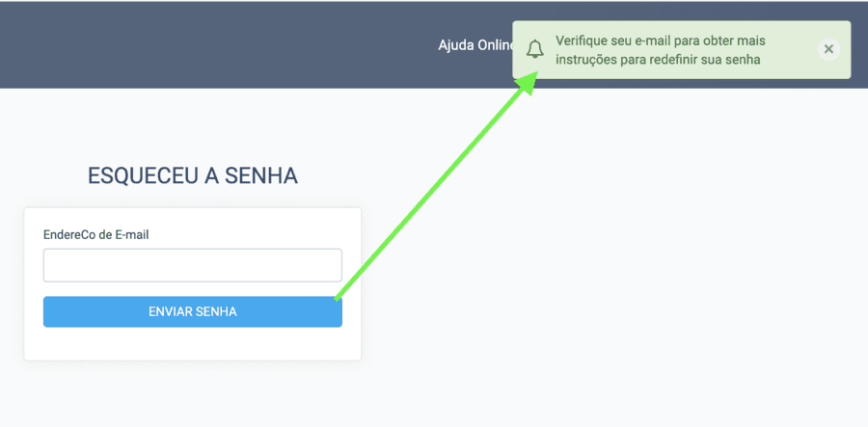The height and width of the screenshot is (427, 868).
Task: Click the word "SENHA" in the page heading
Action: coord(260,175)
